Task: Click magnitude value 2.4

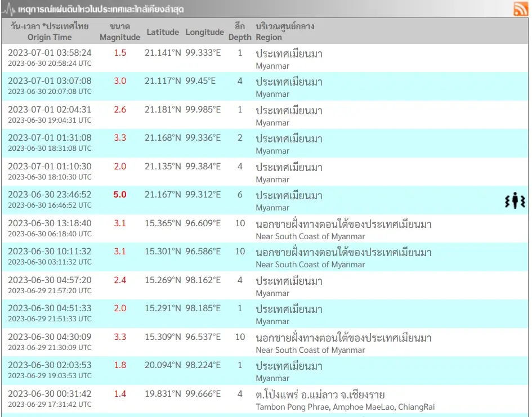Action: pos(120,280)
